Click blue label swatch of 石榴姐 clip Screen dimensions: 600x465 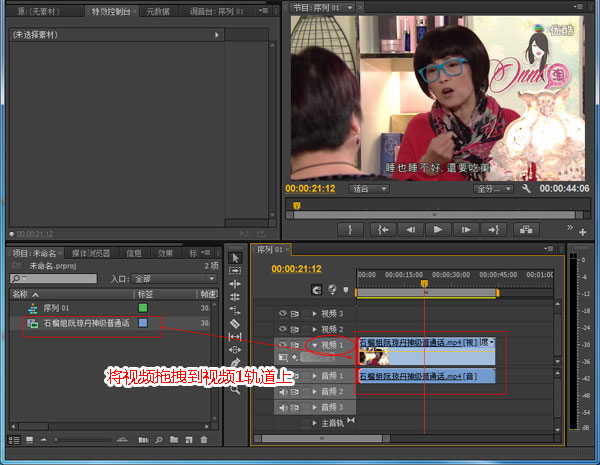tap(143, 323)
